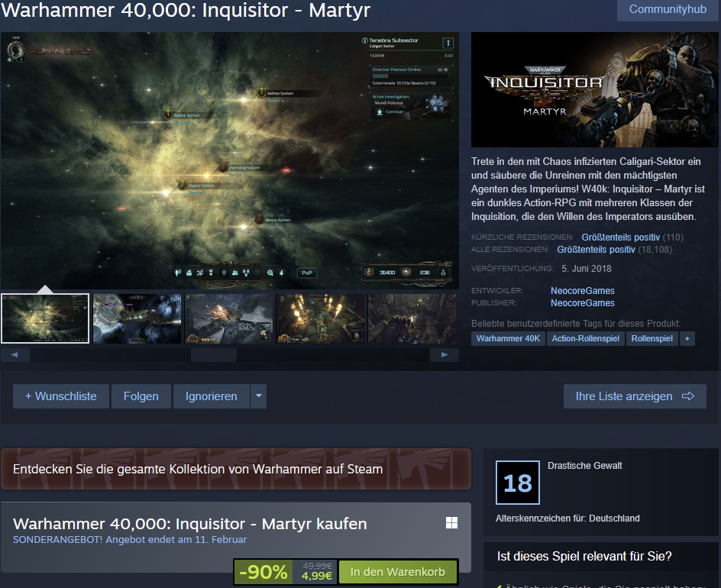Click the game title heading

pos(186,10)
